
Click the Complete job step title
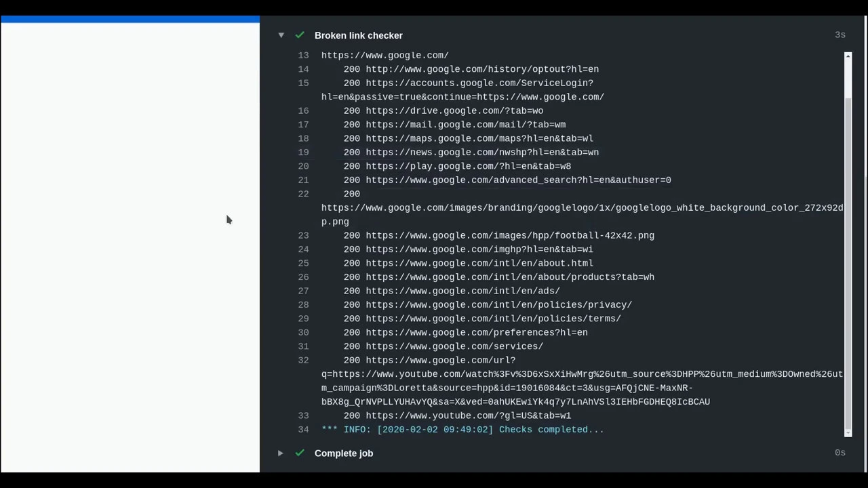(344, 453)
